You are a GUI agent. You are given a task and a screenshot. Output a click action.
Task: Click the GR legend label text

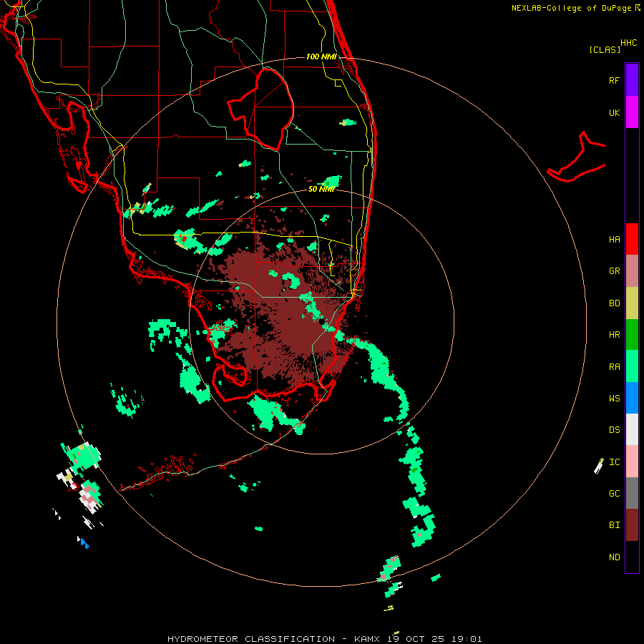pos(614,271)
